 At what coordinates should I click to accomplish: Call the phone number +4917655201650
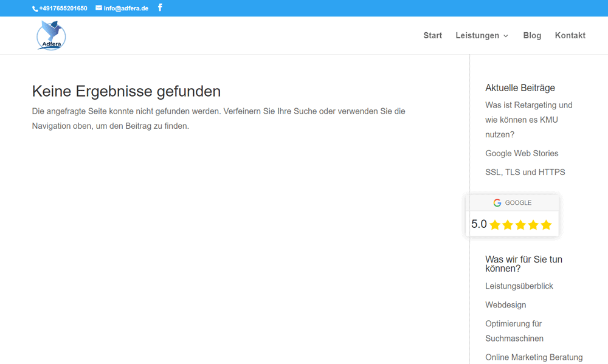point(63,9)
